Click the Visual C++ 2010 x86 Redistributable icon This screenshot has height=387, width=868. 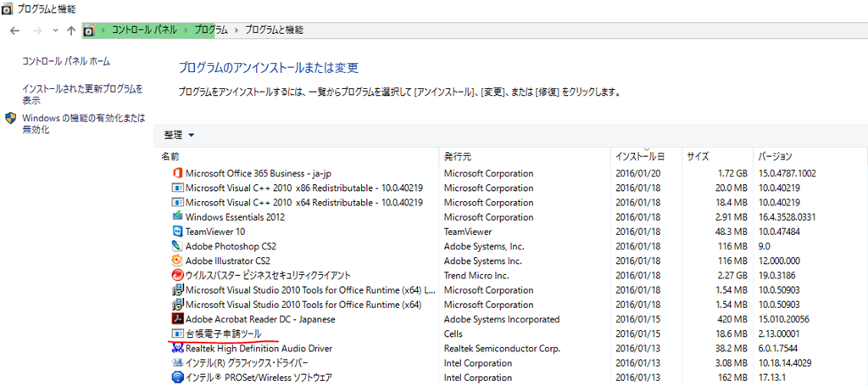pyautogui.click(x=177, y=188)
